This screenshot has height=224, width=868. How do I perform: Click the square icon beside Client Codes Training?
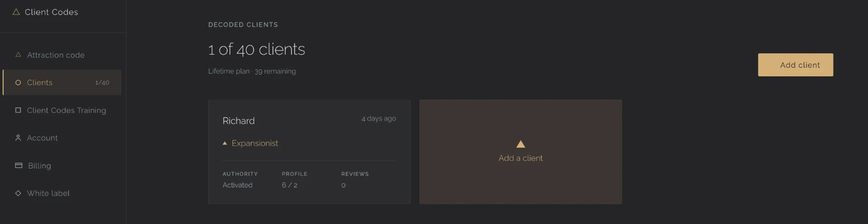18,110
